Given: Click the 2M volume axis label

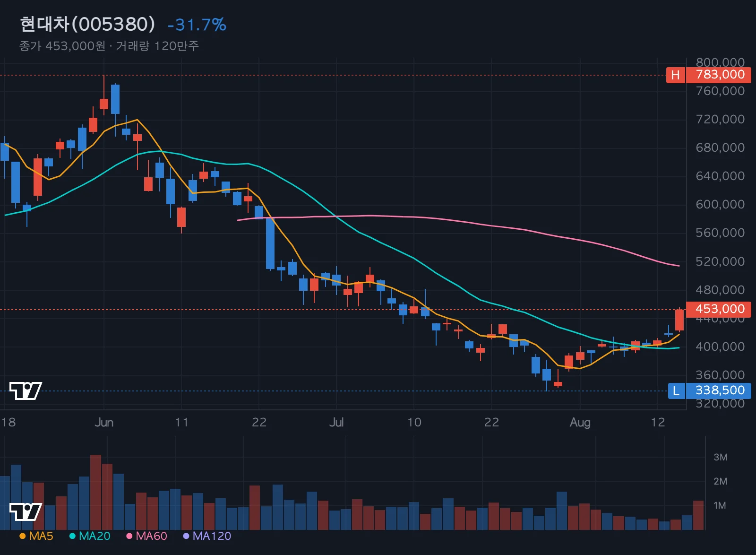Looking at the screenshot, I should click(720, 481).
